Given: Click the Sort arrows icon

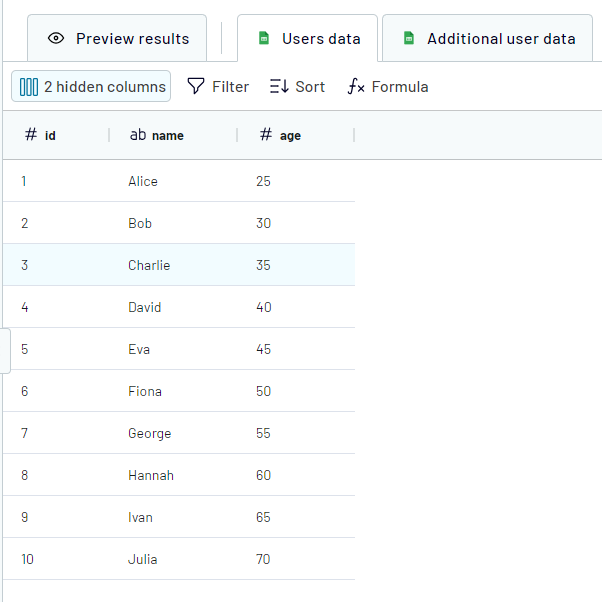Looking at the screenshot, I should tap(279, 87).
